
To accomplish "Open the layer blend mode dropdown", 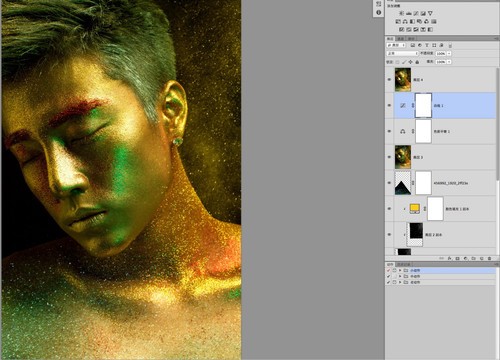I will [402, 53].
